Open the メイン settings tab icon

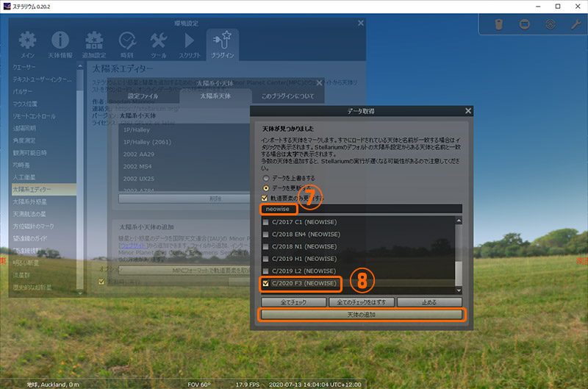[x=27, y=45]
